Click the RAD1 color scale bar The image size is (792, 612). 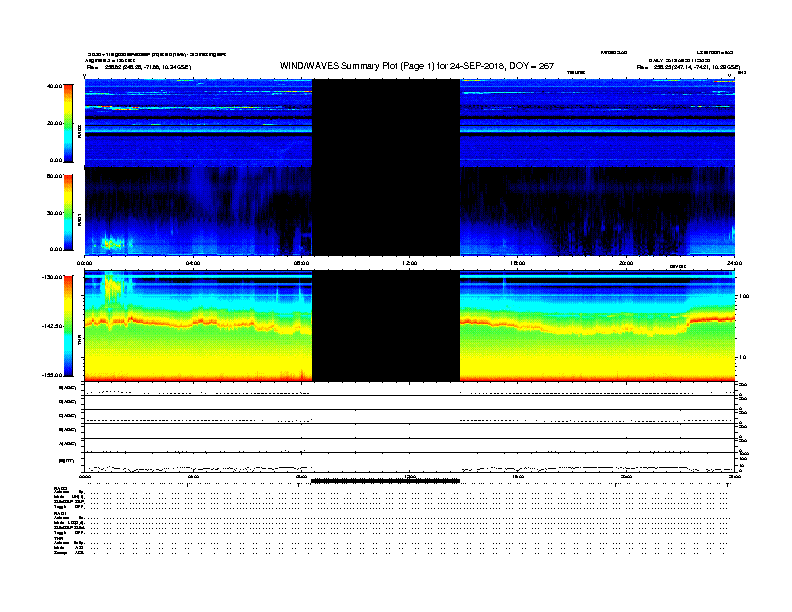(68, 213)
